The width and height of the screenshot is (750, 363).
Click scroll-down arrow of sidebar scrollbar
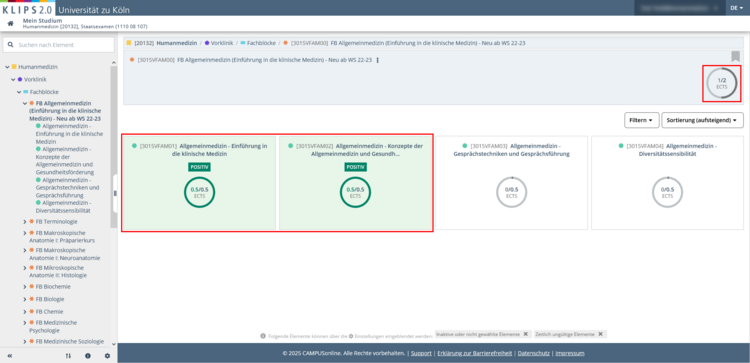[x=113, y=344]
